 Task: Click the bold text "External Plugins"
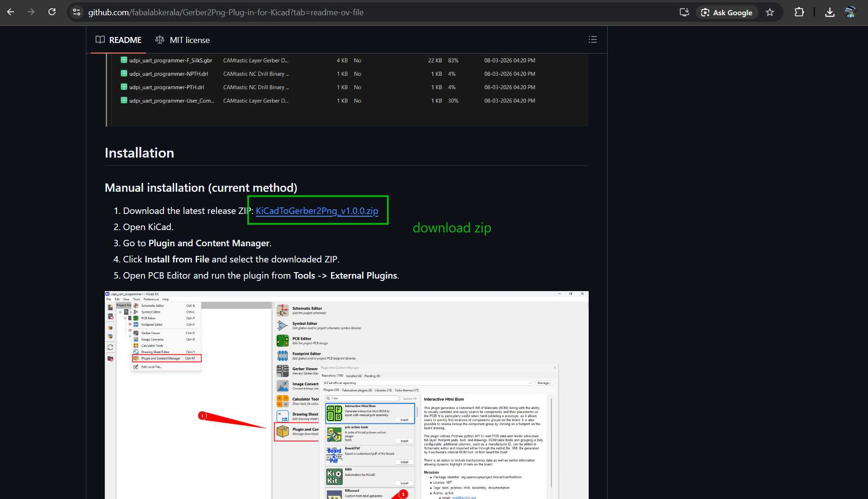[364, 275]
